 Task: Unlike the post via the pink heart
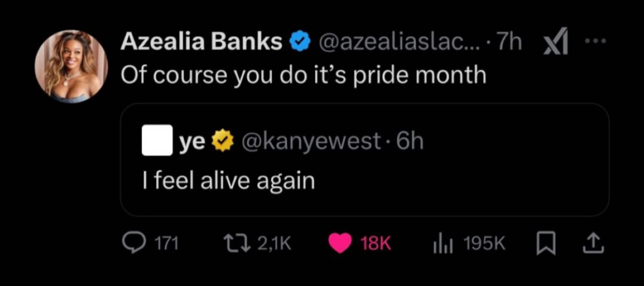[340, 244]
